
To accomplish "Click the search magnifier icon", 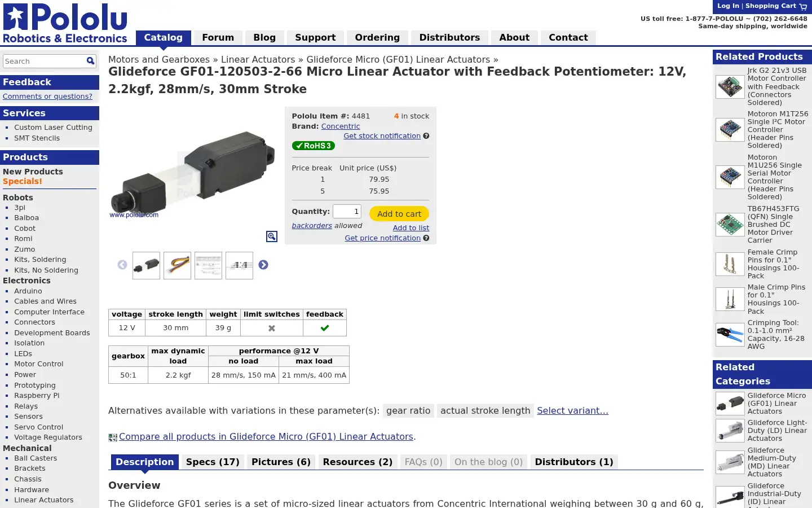I will (x=90, y=61).
